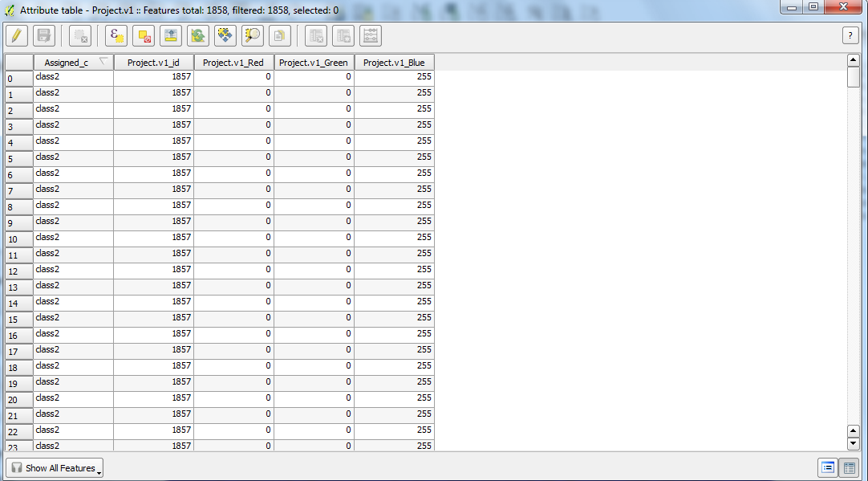Viewport: 868px width, 481px height.
Task: Click the Unselect all icon
Action: (x=144, y=36)
